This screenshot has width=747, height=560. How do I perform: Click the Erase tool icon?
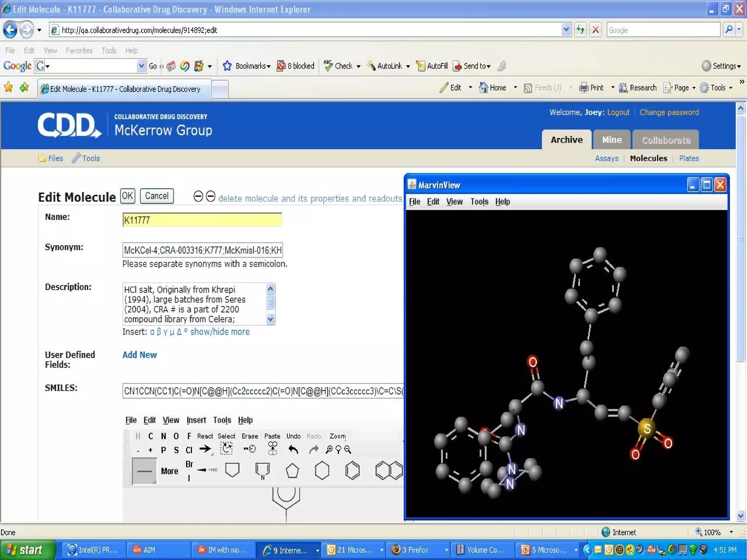[x=250, y=449]
